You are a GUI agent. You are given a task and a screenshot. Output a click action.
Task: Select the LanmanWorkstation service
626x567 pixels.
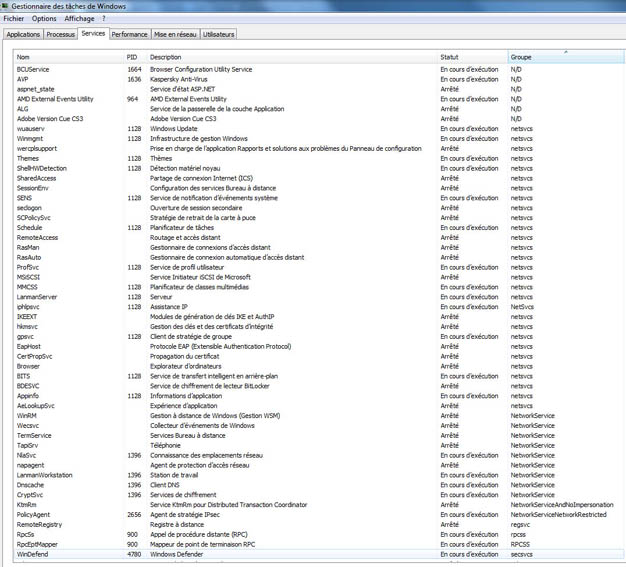click(319, 475)
